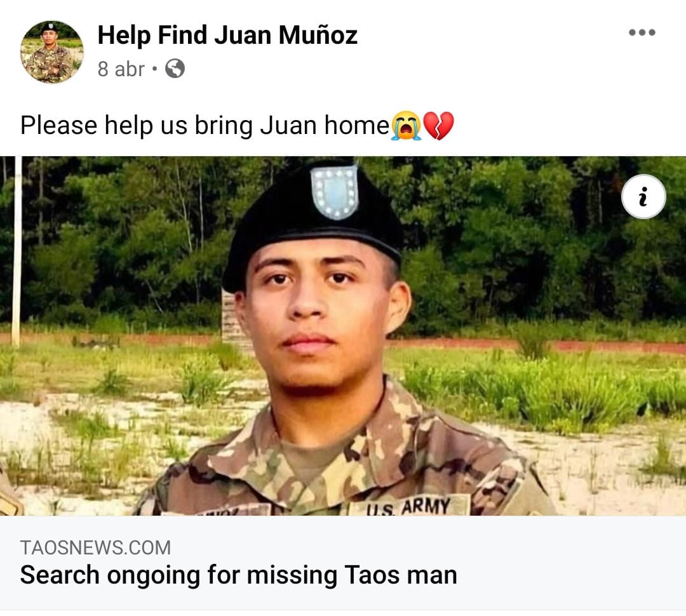The image size is (686, 616).
Task: Click the "8 abr" post timestamp
Action: coord(121,69)
